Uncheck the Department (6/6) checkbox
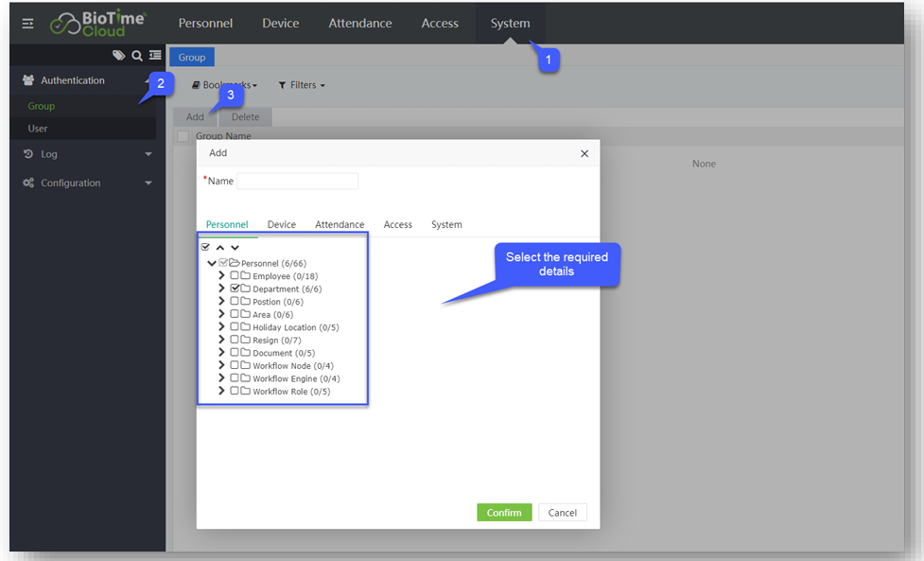 tap(235, 289)
